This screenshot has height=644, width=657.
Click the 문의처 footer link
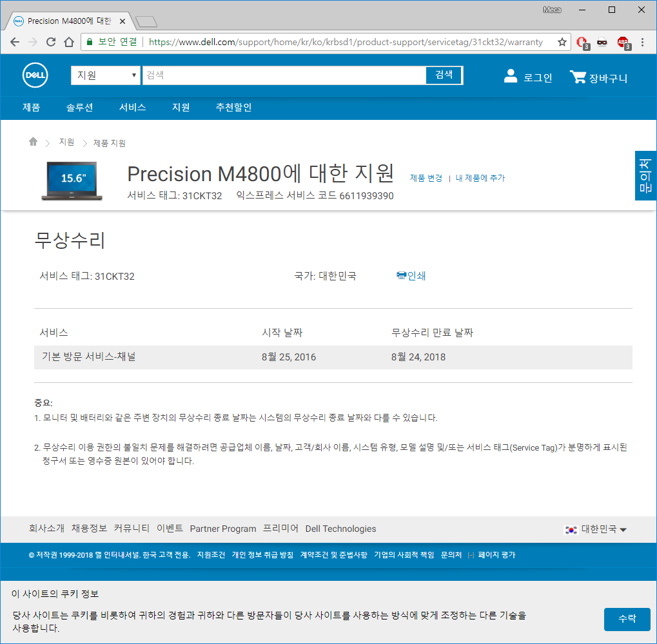click(451, 555)
